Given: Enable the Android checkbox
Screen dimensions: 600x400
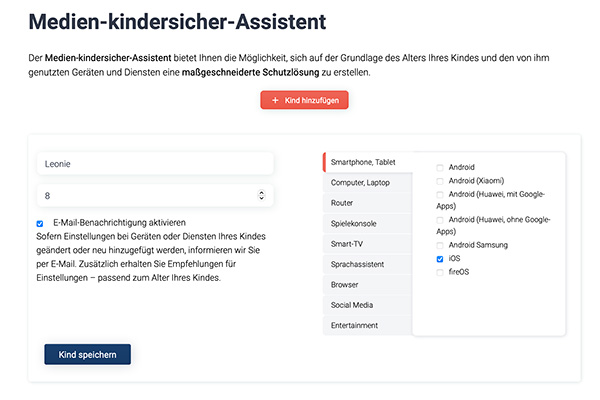Looking at the screenshot, I should [441, 167].
